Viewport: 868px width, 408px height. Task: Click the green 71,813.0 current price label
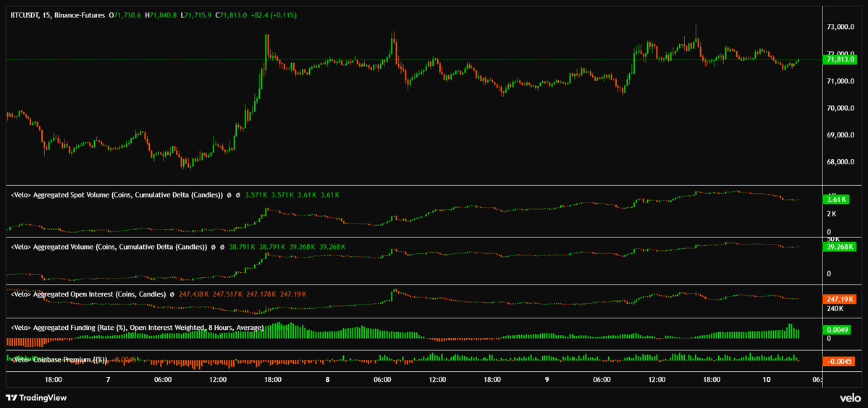point(841,59)
